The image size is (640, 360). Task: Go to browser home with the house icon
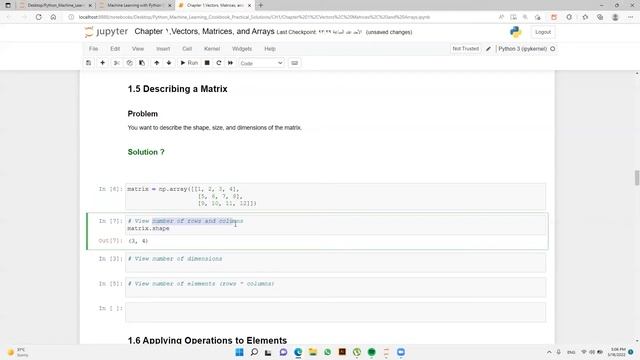click(53, 17)
